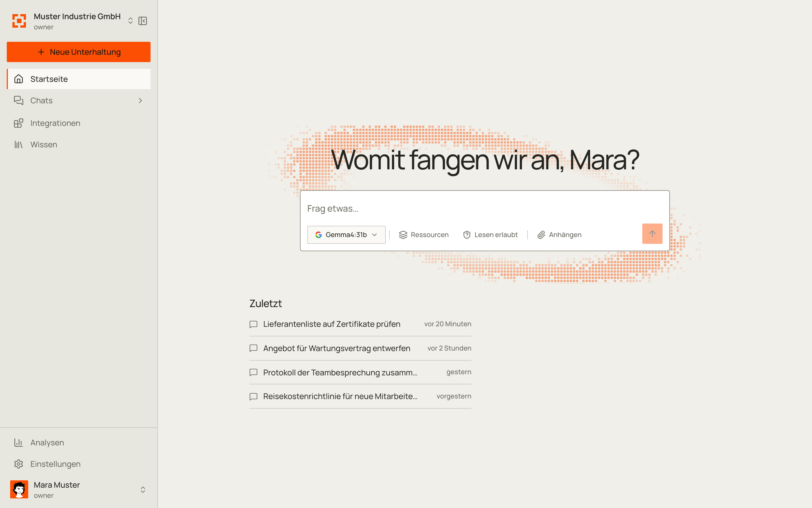Focus the 'Frag etwas...' input field
The image size is (812, 508).
pos(484,209)
